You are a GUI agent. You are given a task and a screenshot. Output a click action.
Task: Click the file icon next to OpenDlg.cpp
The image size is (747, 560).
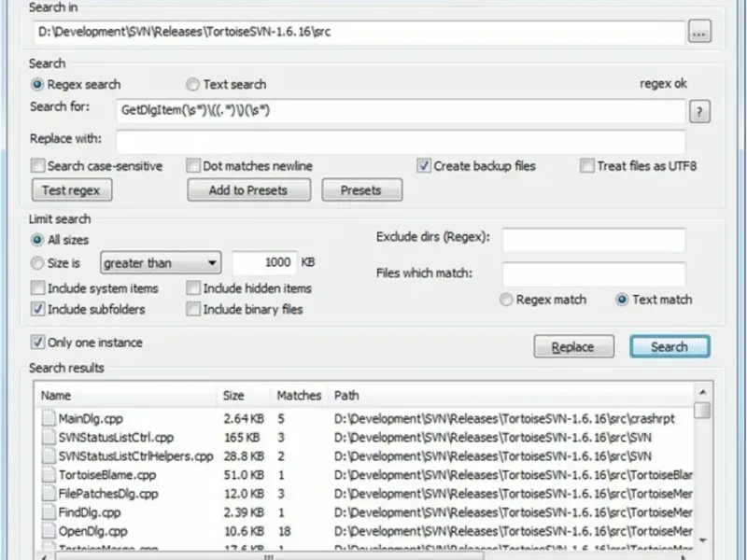click(x=49, y=531)
